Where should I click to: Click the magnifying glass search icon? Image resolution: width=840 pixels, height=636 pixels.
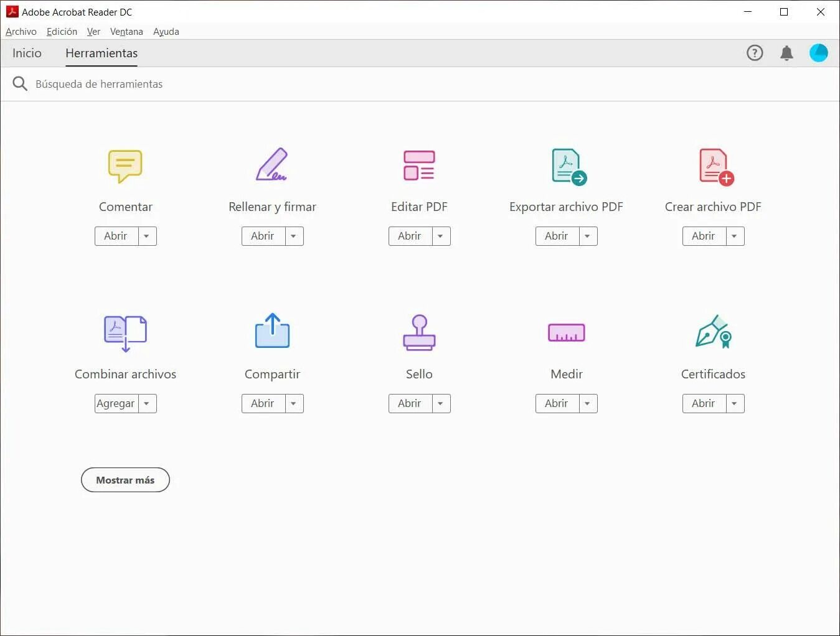tap(20, 83)
